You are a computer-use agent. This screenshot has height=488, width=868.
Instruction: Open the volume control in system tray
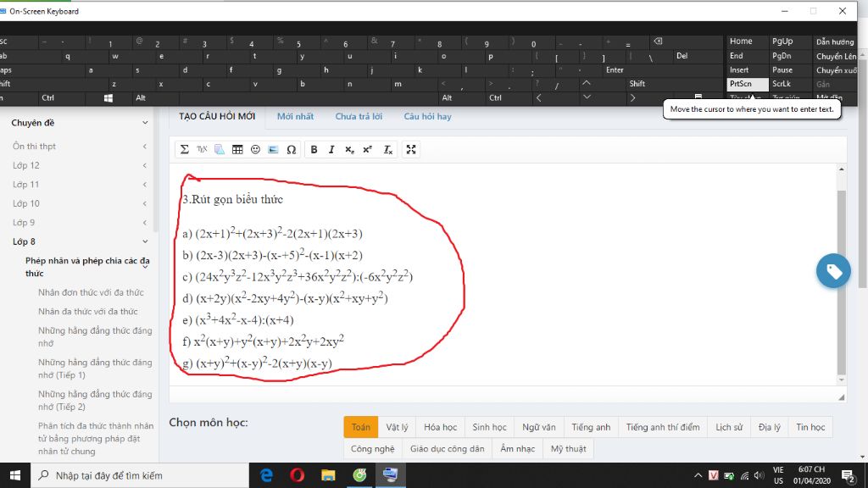coord(759,475)
